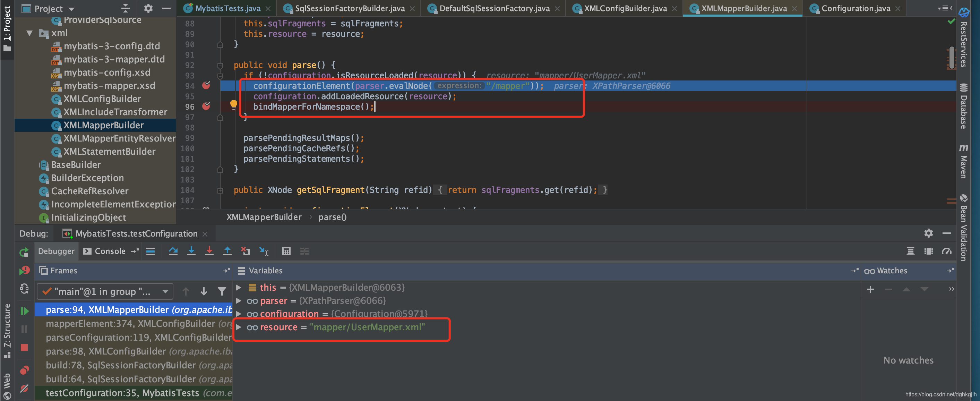The width and height of the screenshot is (980, 401).
Task: Collapse the xml folder in project tree
Action: click(29, 33)
